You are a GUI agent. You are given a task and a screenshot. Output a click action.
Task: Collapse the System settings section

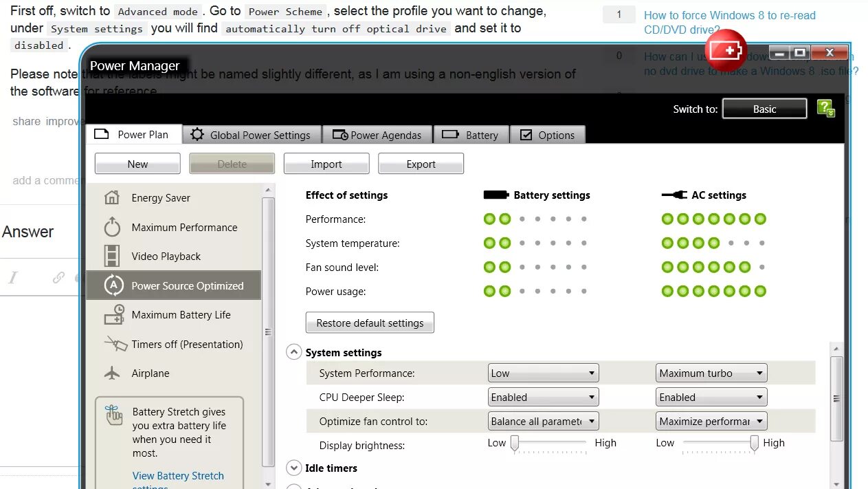tap(293, 352)
